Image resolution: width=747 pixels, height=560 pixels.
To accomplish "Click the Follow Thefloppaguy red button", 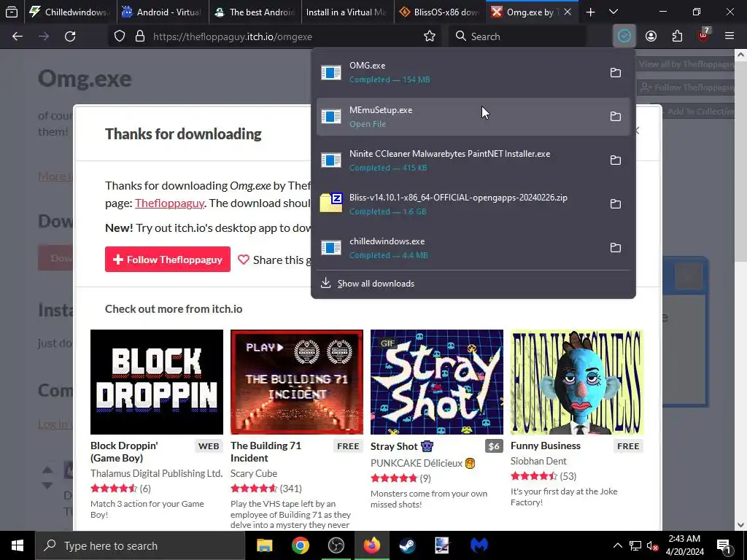I will [x=168, y=260].
